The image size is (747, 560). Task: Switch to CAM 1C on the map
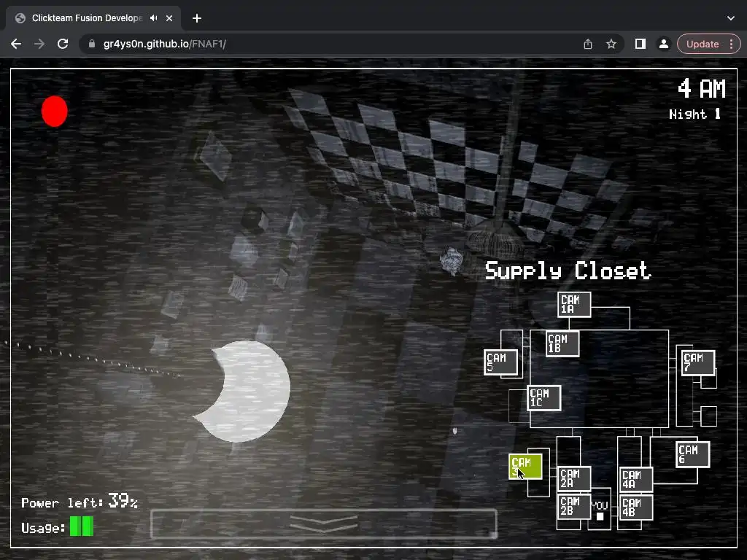543,398
